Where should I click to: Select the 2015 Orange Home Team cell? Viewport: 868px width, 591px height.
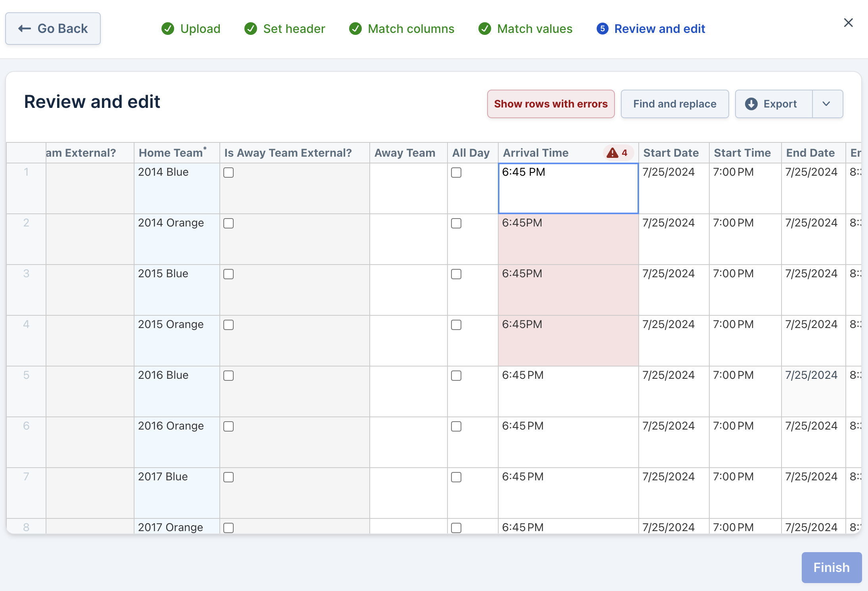tap(177, 341)
